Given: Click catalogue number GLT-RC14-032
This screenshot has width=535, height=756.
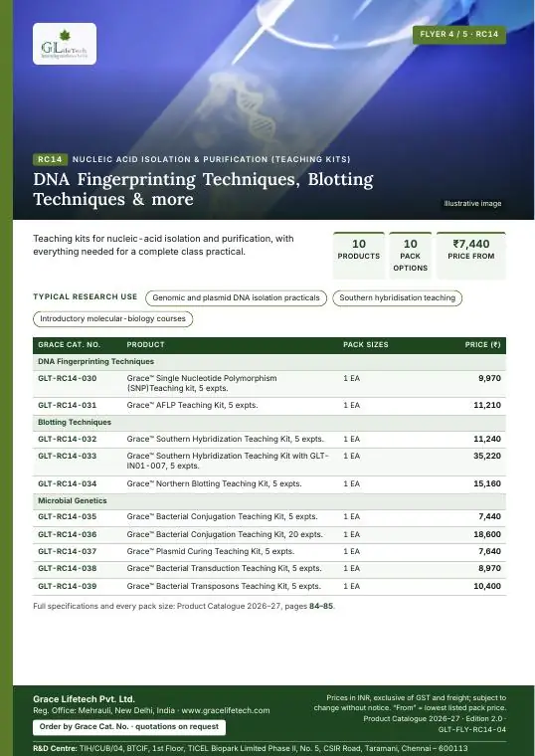Looking at the screenshot, I should pos(68,440).
